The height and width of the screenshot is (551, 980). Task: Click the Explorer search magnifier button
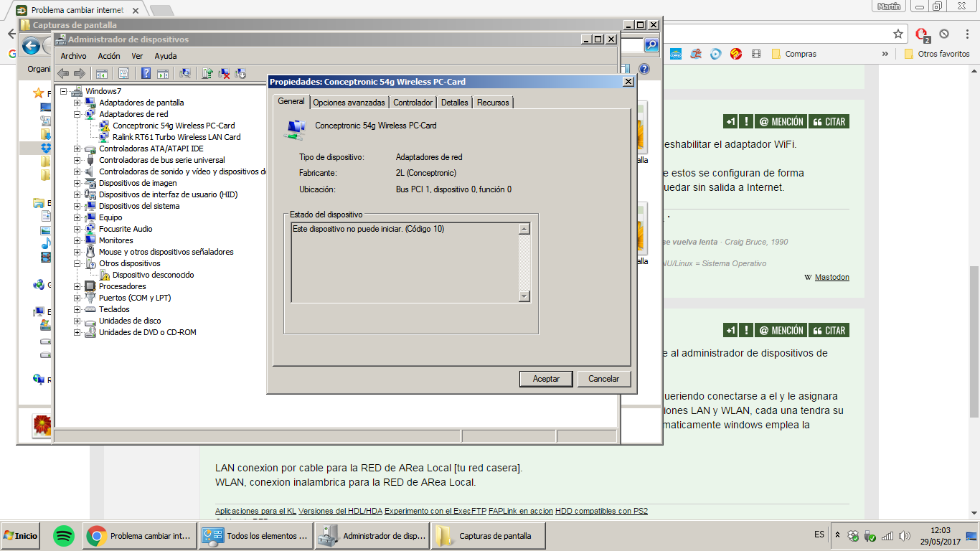click(651, 45)
